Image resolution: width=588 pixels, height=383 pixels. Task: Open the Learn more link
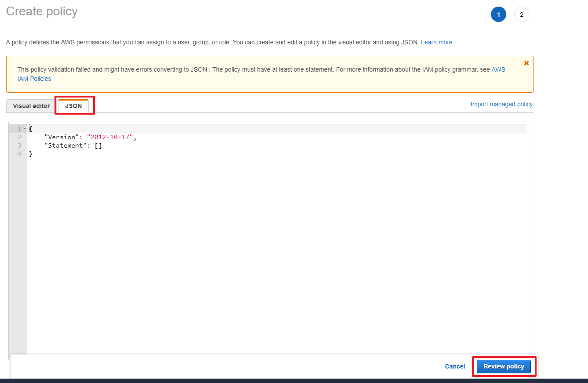coord(436,42)
